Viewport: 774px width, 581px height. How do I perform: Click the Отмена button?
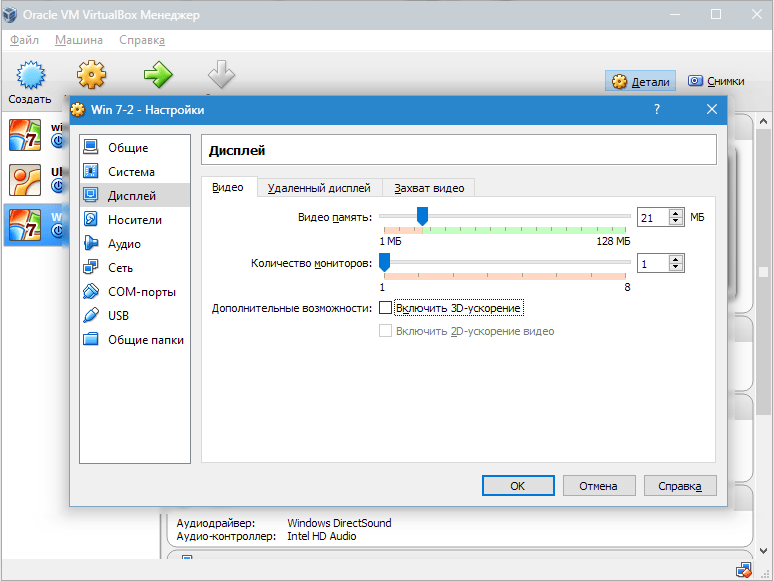pyautogui.click(x=599, y=486)
